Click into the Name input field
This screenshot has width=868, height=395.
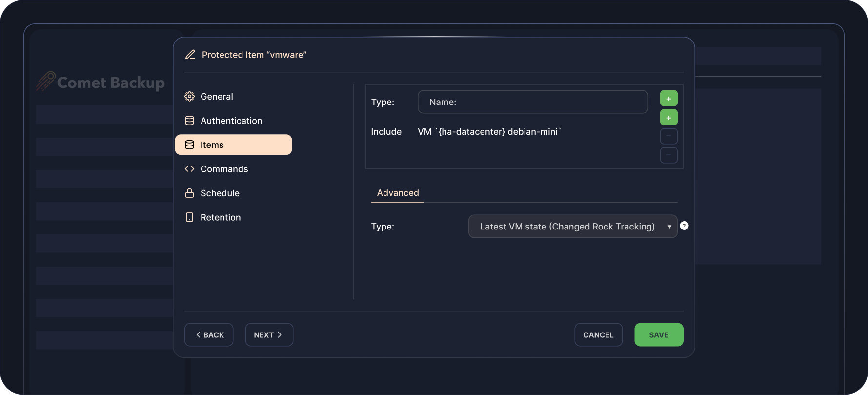tap(533, 102)
